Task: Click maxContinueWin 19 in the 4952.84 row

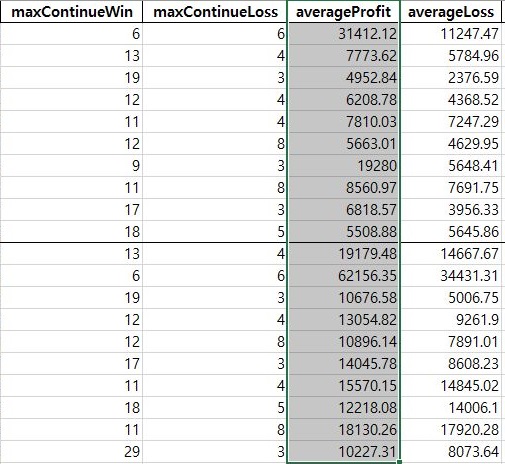Action: [x=71, y=78]
